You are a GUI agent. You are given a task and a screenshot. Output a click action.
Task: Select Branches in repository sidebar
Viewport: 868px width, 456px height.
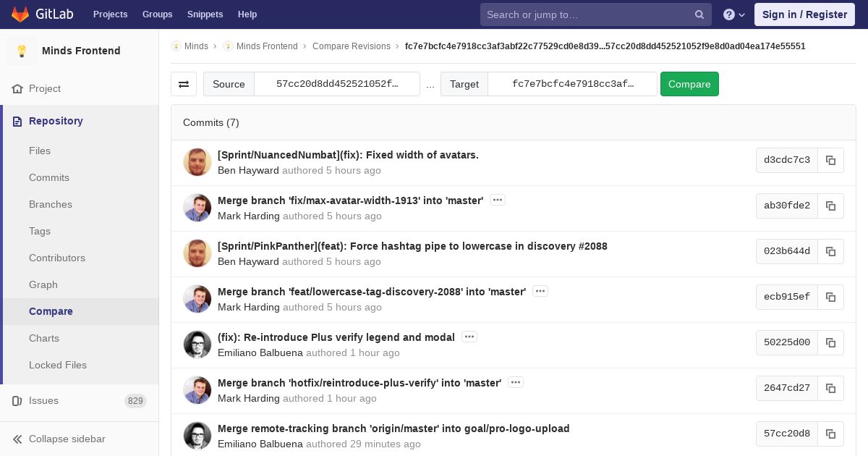click(51, 204)
